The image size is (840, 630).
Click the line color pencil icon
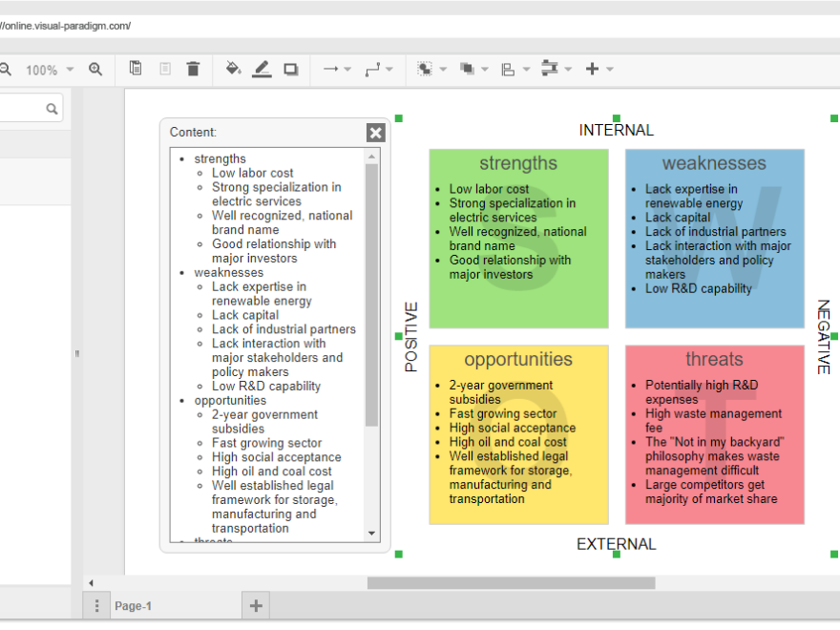click(x=261, y=67)
